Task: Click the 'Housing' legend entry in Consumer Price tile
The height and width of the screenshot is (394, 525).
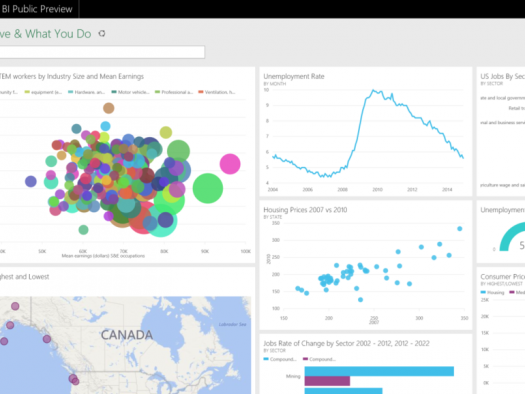Action: (x=493, y=292)
